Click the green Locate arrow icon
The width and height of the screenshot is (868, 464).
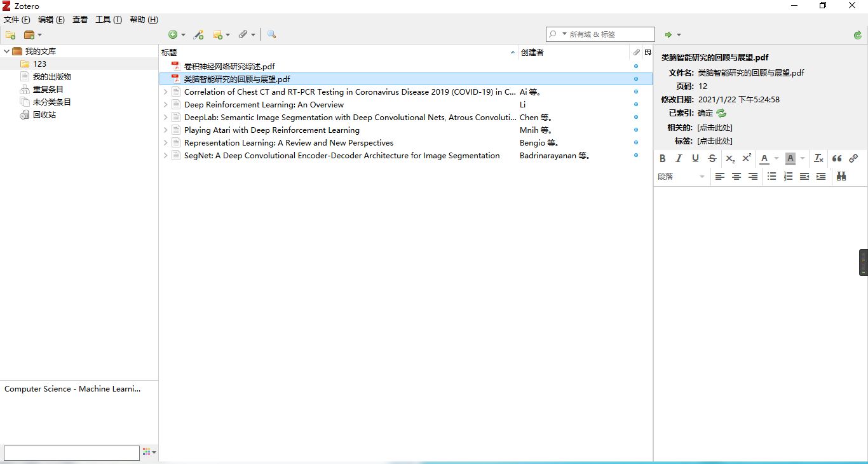tap(668, 35)
